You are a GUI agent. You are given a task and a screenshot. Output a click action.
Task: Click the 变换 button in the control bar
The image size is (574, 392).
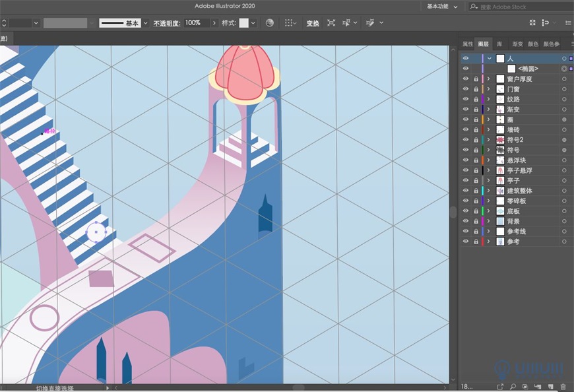[x=312, y=22]
